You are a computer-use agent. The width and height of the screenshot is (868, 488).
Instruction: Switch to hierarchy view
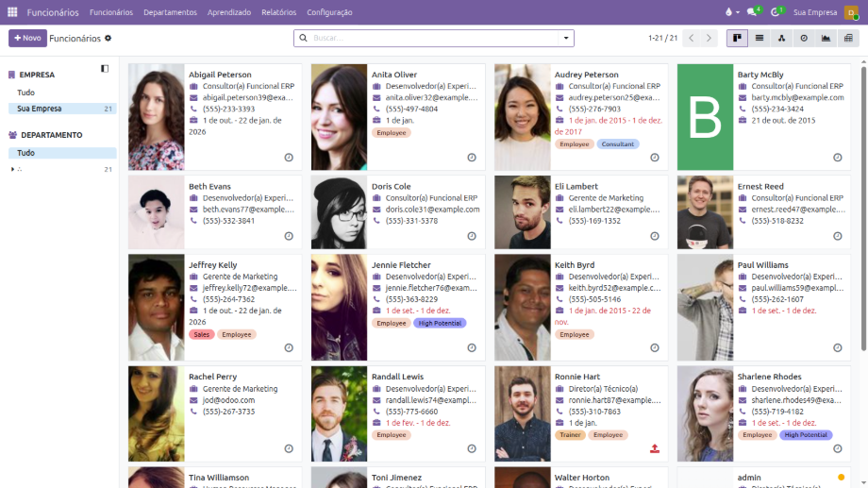pyautogui.click(x=781, y=38)
